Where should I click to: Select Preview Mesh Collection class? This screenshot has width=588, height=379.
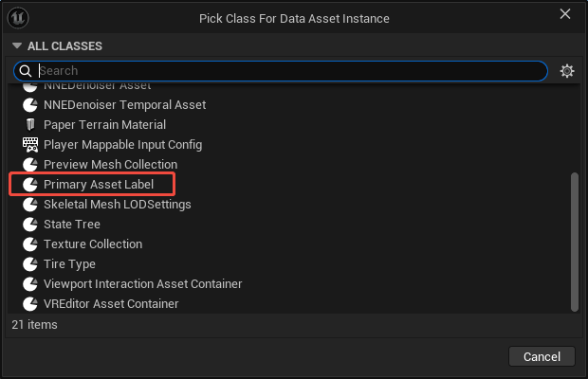tap(110, 165)
